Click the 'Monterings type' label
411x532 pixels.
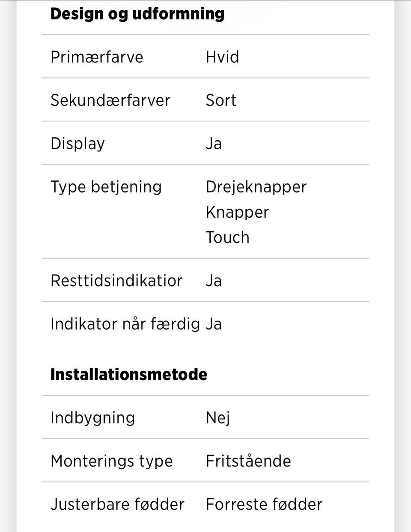(x=111, y=461)
